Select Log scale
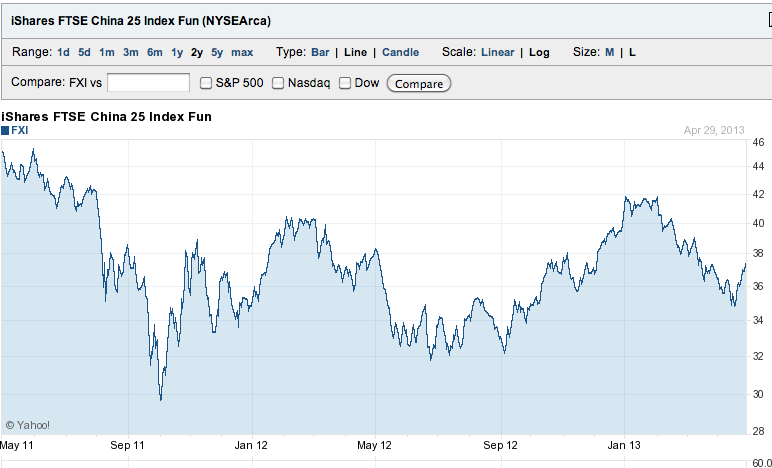This screenshot has width=772, height=468. tap(539, 52)
